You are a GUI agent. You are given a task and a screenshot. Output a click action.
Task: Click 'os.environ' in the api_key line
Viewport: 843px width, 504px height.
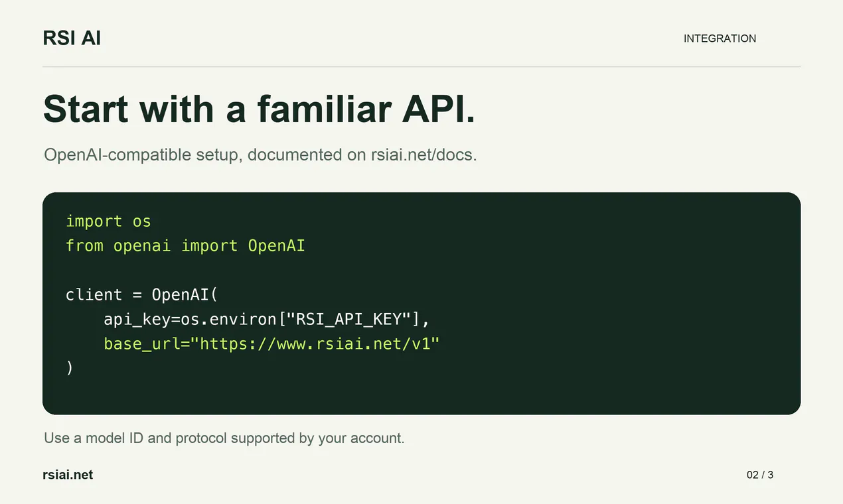click(229, 319)
